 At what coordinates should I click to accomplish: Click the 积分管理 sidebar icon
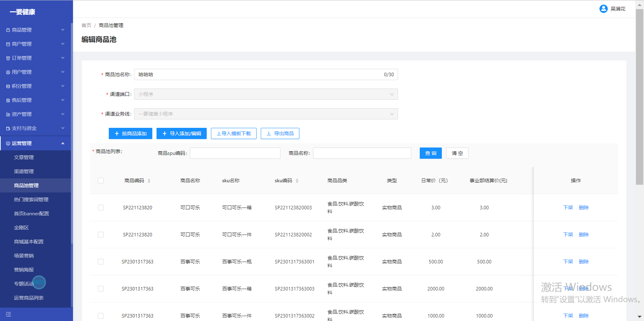[x=8, y=86]
